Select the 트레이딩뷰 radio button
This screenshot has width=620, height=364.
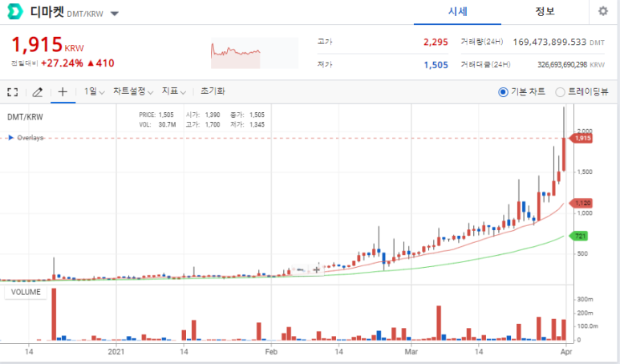560,92
